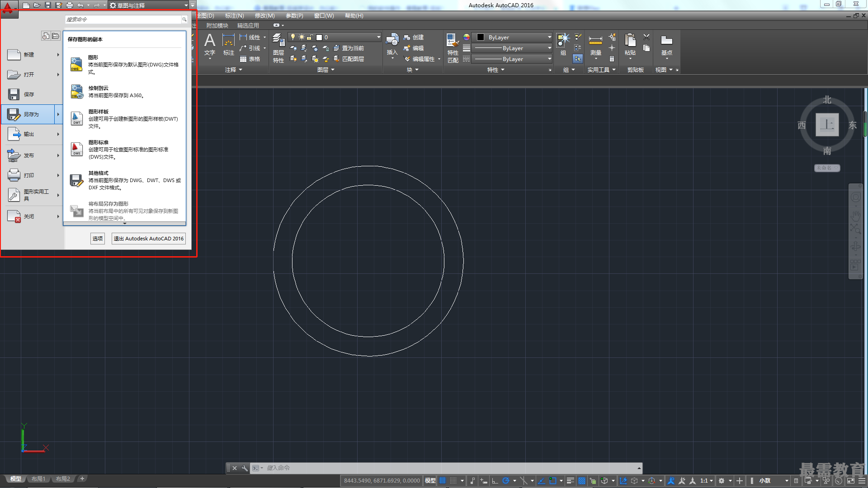Toggle the grid display in status bar

[442, 481]
